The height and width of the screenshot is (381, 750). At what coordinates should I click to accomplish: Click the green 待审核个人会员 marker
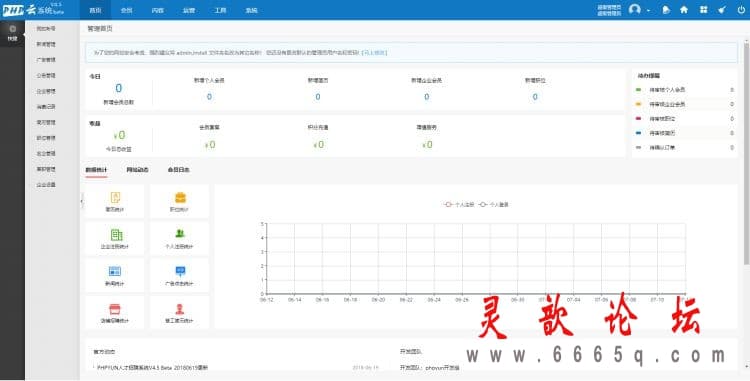(x=639, y=89)
